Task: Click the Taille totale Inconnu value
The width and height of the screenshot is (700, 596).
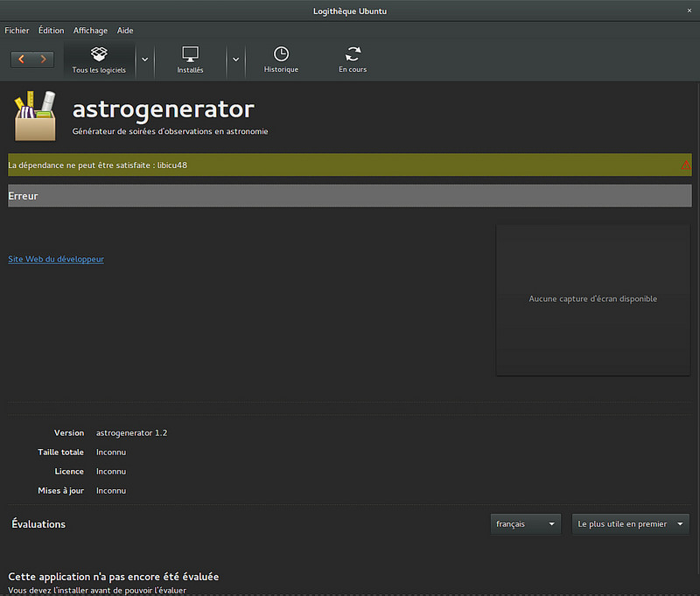Action: (111, 452)
